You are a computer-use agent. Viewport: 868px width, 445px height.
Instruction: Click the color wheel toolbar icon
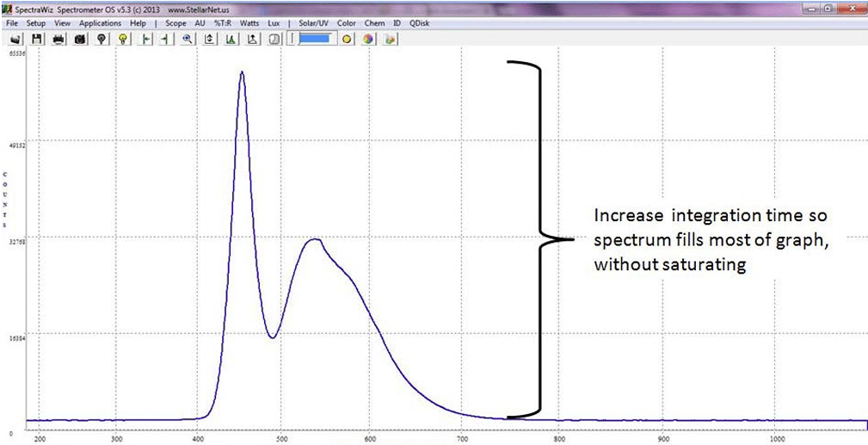click(x=368, y=39)
